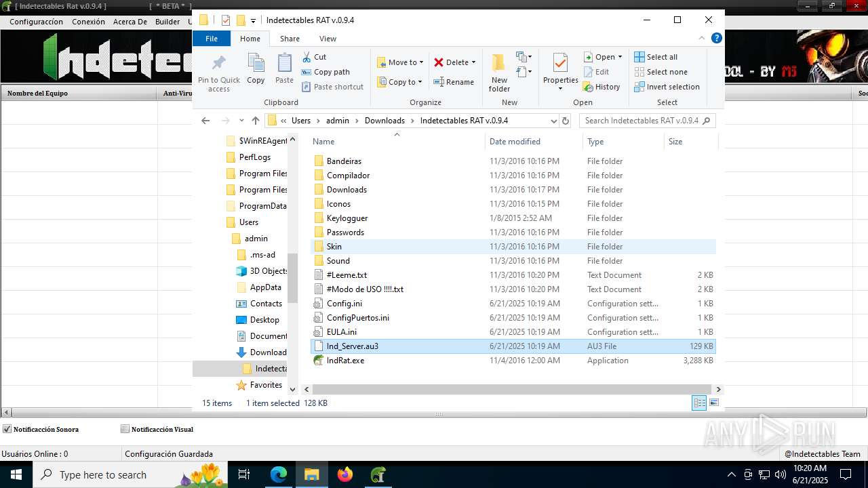
Task: Navigate back with the arrow button
Action: point(205,121)
